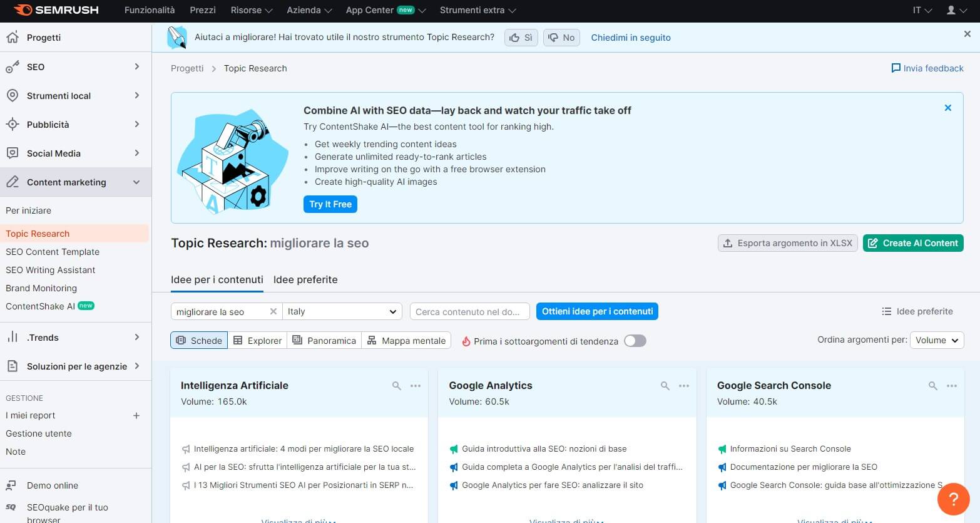Viewport: 980px width, 523px height.
Task: Click the Cerca contenuto nel dominio field
Action: [469, 311]
